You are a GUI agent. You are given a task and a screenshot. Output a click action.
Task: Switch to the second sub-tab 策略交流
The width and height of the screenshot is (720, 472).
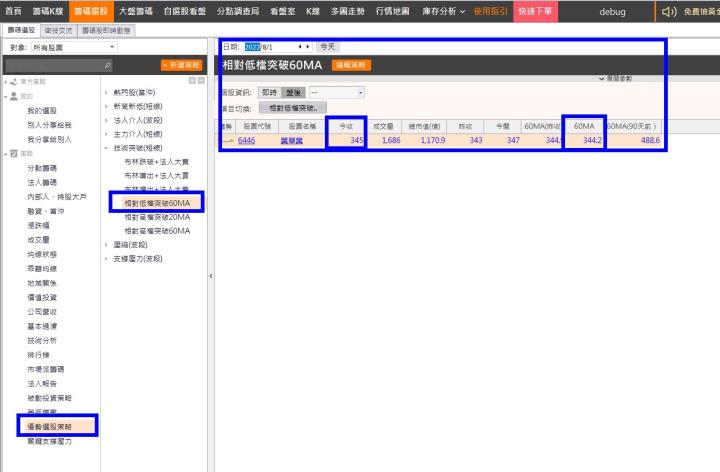click(x=58, y=31)
